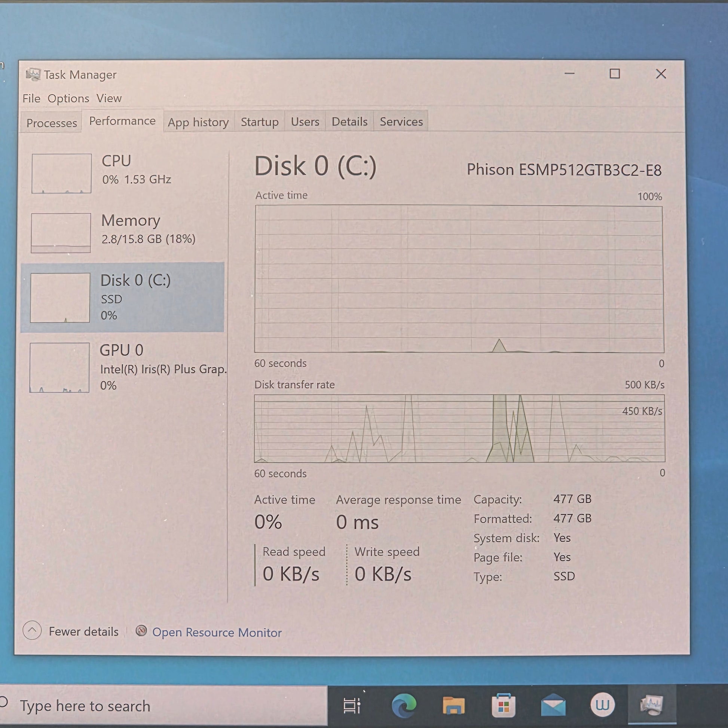This screenshot has height=728, width=728.
Task: Switch to the Processes tab
Action: (x=52, y=123)
